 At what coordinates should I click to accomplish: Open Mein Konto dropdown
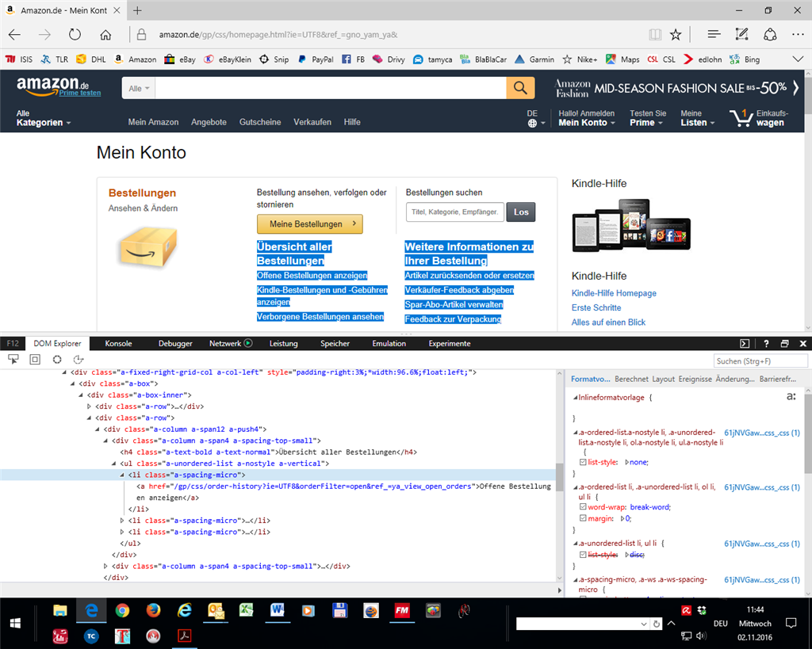point(586,118)
